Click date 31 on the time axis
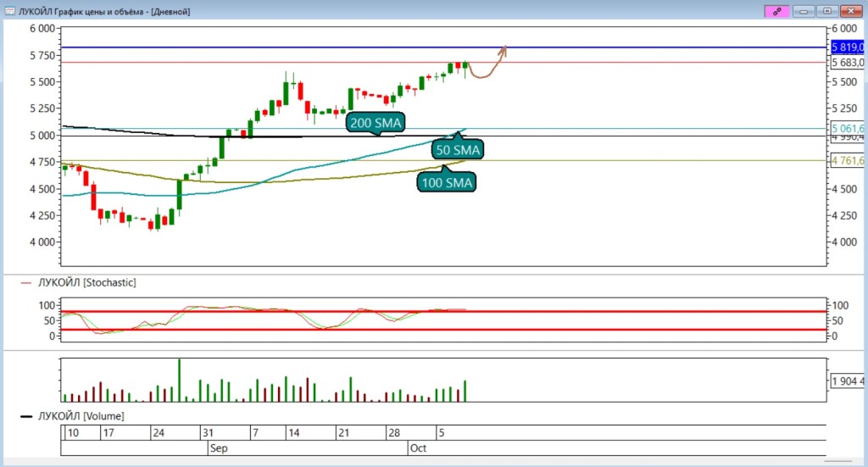 coord(208,433)
